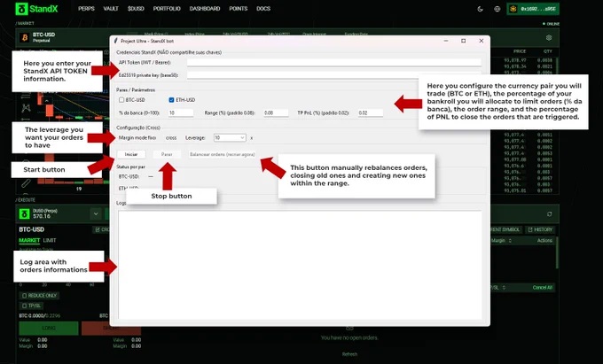This screenshot has height=364, width=603.
Task: Click the TP PnL (%) input field
Action: click(x=371, y=112)
